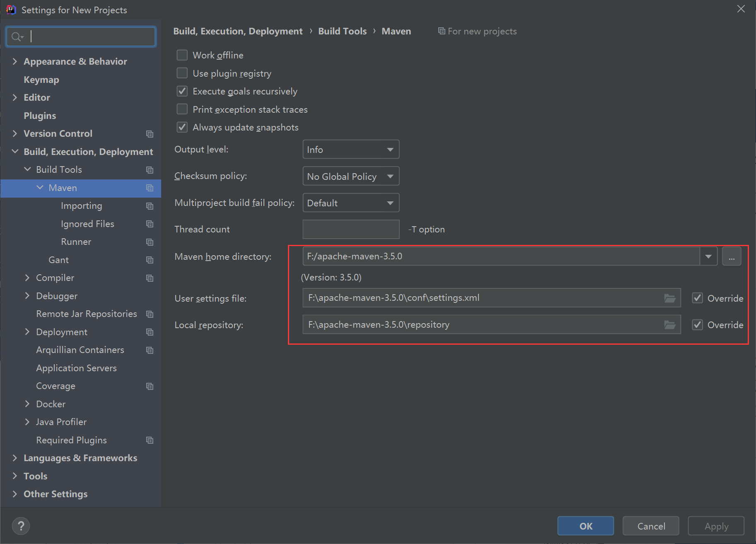The image size is (756, 544).
Task: Open the Keymap settings page
Action: [x=41, y=80]
